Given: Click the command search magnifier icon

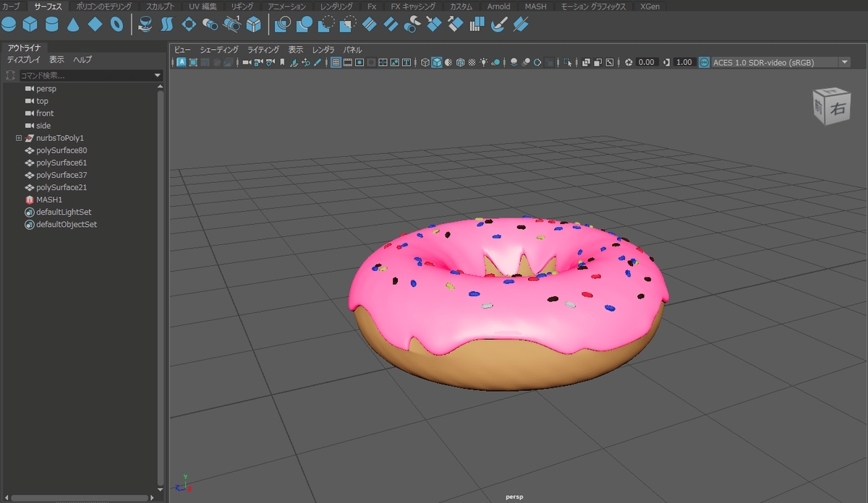Looking at the screenshot, I should point(10,74).
